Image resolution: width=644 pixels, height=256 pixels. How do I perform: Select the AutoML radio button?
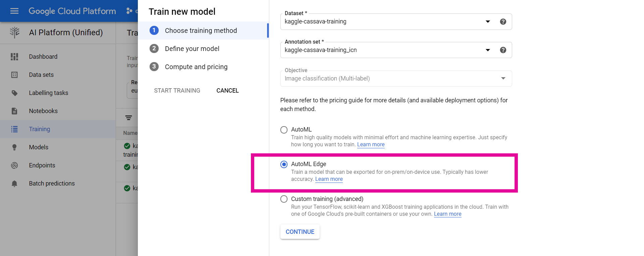(284, 130)
